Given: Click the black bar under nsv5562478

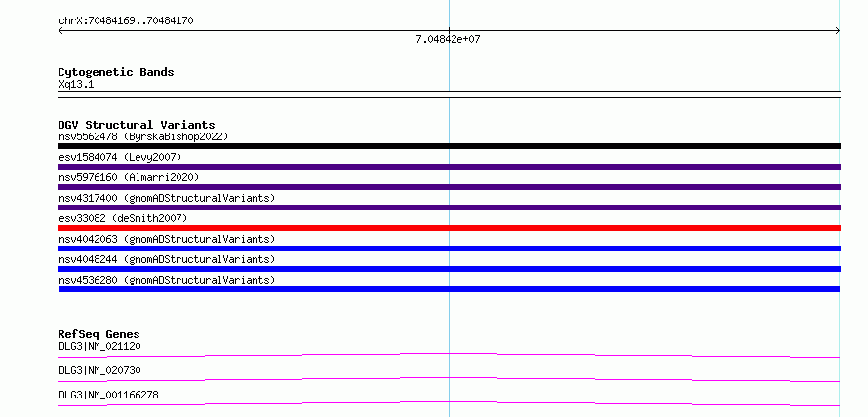Looking at the screenshot, I should click(449, 146).
